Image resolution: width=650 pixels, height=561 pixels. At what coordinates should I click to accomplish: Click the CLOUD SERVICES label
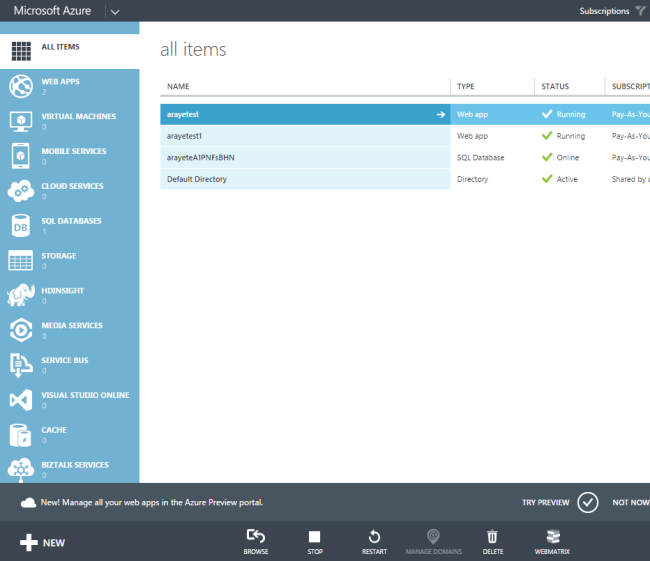click(x=73, y=186)
